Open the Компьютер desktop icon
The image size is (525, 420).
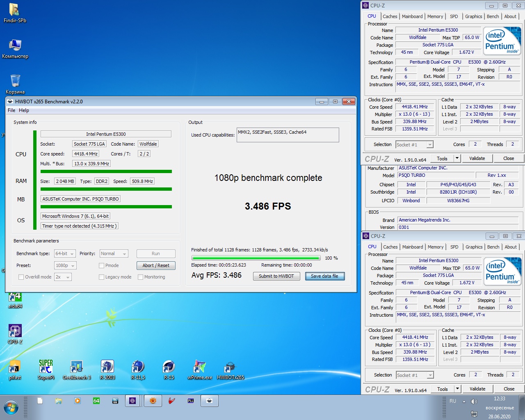pyautogui.click(x=15, y=48)
